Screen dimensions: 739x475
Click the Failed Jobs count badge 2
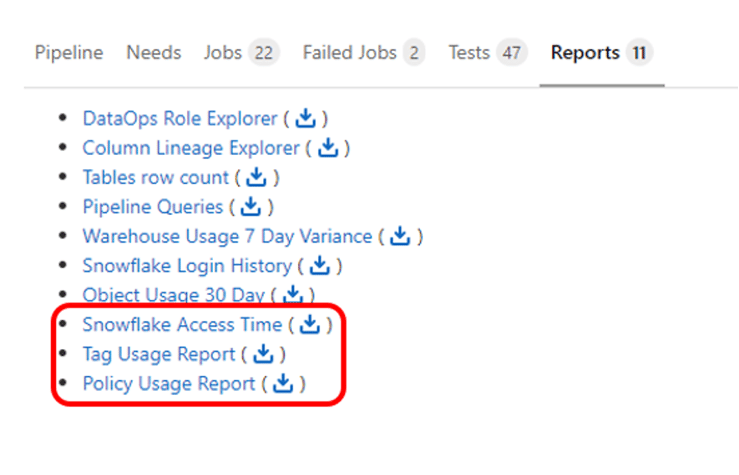point(414,52)
